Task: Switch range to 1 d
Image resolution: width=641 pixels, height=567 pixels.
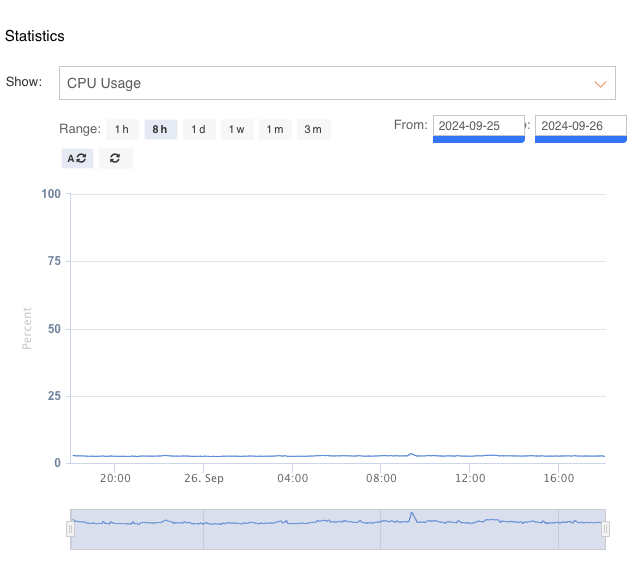Action: (x=198, y=129)
